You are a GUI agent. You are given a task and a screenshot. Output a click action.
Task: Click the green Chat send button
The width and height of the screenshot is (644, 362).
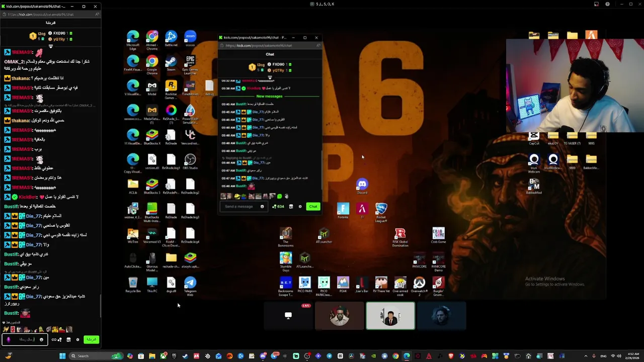(x=313, y=207)
